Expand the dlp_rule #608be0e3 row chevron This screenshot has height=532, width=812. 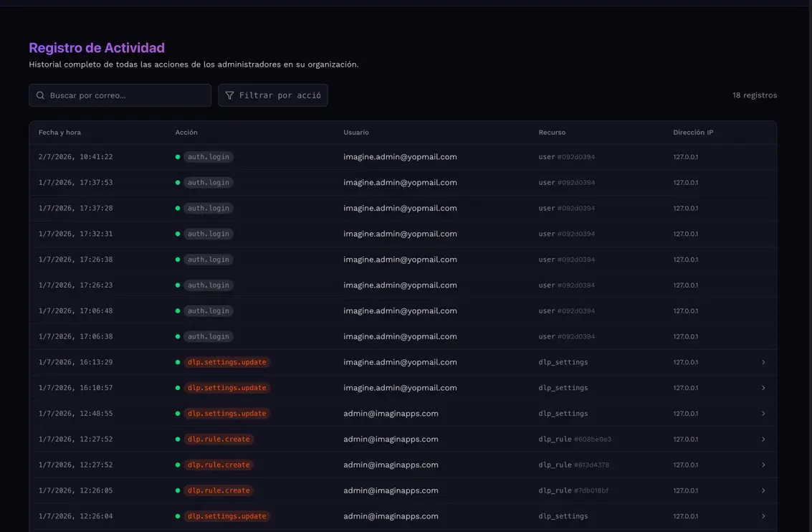click(763, 440)
